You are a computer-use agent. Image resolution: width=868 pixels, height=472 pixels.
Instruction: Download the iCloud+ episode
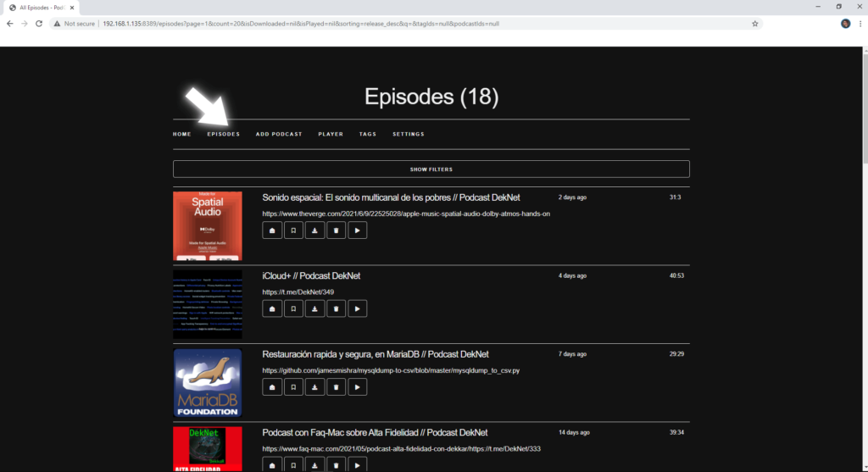(314, 308)
